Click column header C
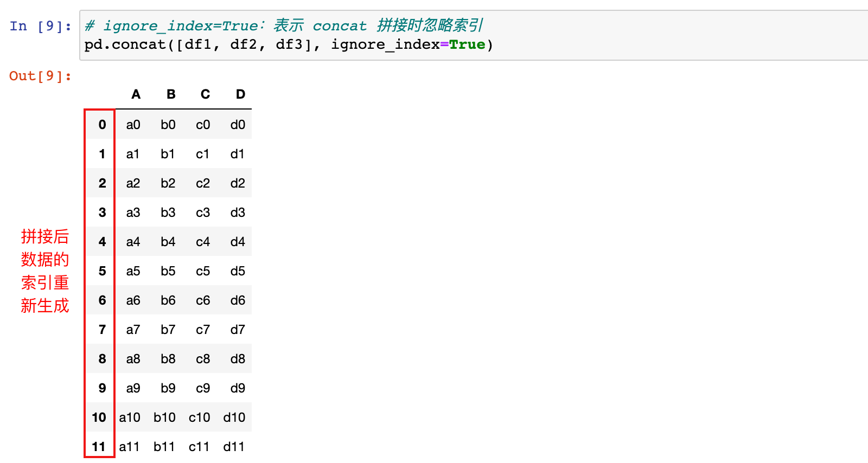Image resolution: width=868 pixels, height=463 pixels. pos(205,94)
